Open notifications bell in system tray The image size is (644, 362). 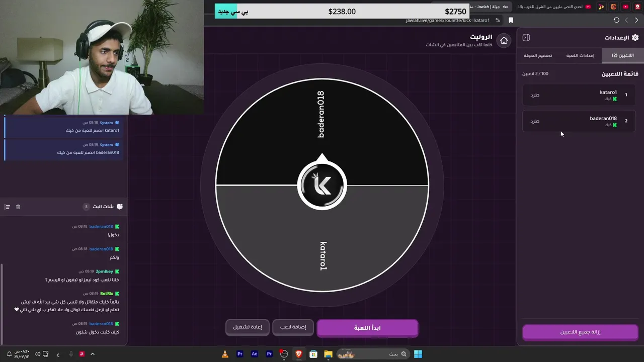[9, 354]
